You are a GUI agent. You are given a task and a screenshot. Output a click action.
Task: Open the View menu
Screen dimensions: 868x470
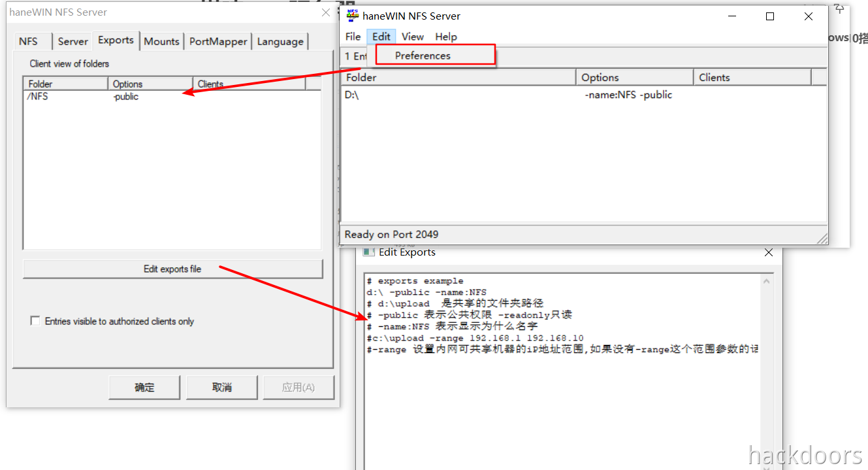(x=413, y=37)
